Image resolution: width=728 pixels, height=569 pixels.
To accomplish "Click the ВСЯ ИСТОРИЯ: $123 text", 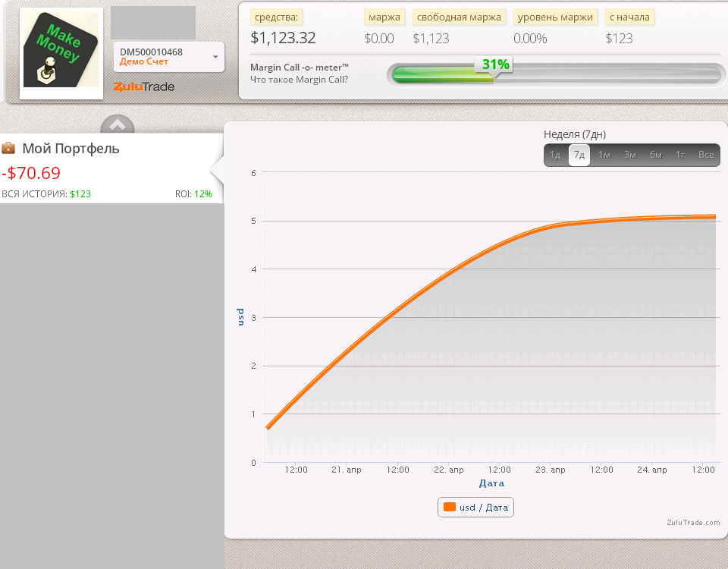I will coord(46,194).
